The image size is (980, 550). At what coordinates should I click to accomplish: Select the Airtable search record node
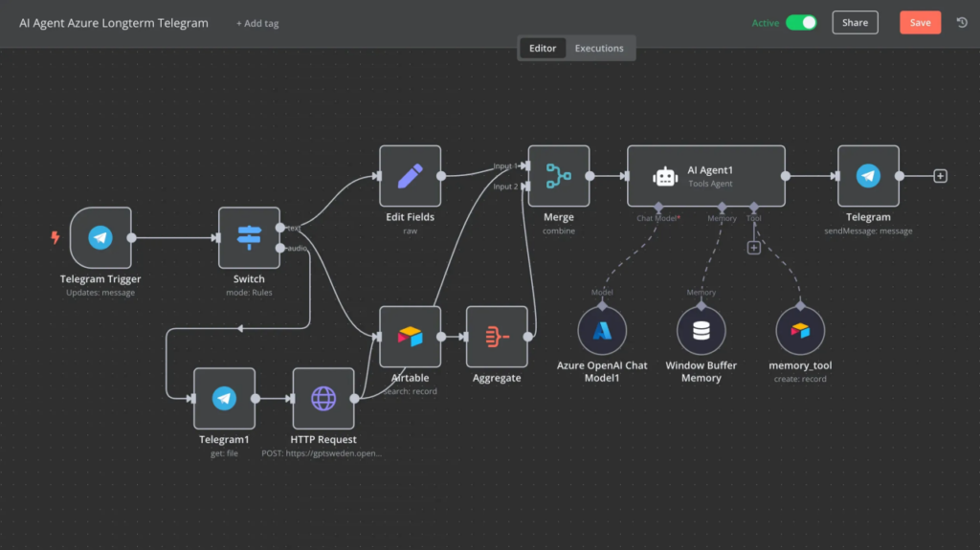410,337
